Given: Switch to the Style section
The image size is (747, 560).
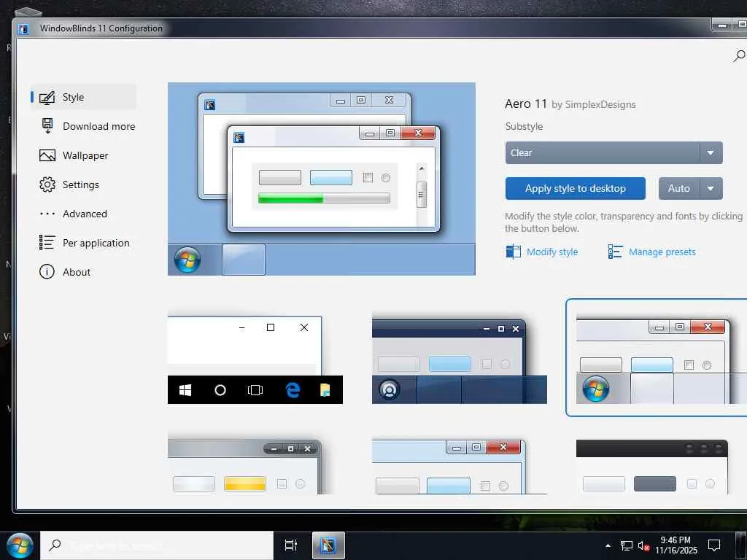Looking at the screenshot, I should [x=83, y=97].
